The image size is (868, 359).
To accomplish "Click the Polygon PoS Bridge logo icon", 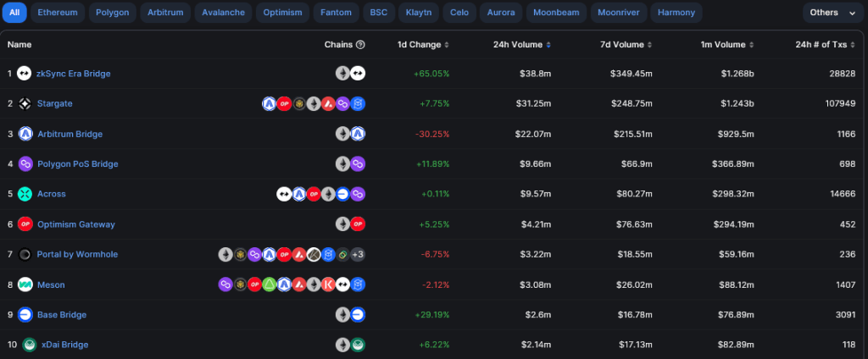I will (x=25, y=163).
